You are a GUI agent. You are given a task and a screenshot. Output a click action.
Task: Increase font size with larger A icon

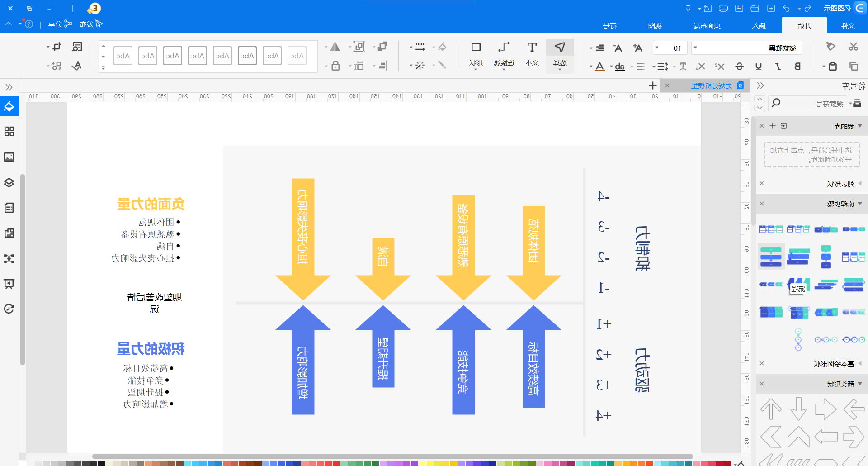pyautogui.click(x=638, y=48)
